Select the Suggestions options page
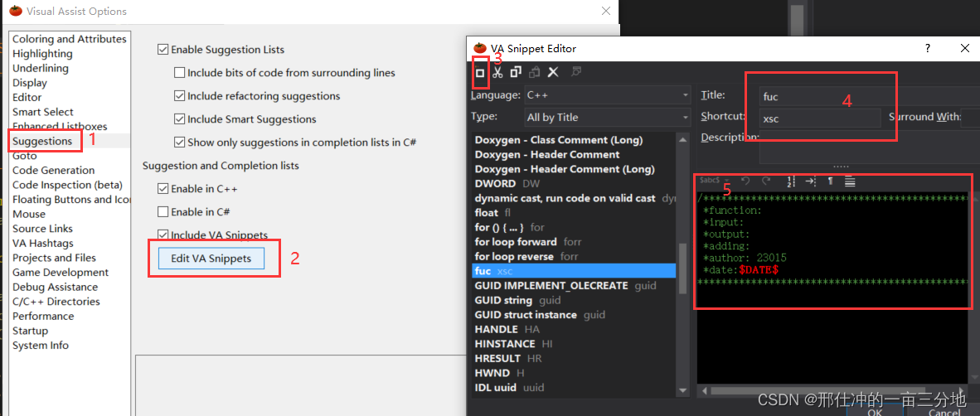This screenshot has height=416, width=980. click(x=42, y=141)
